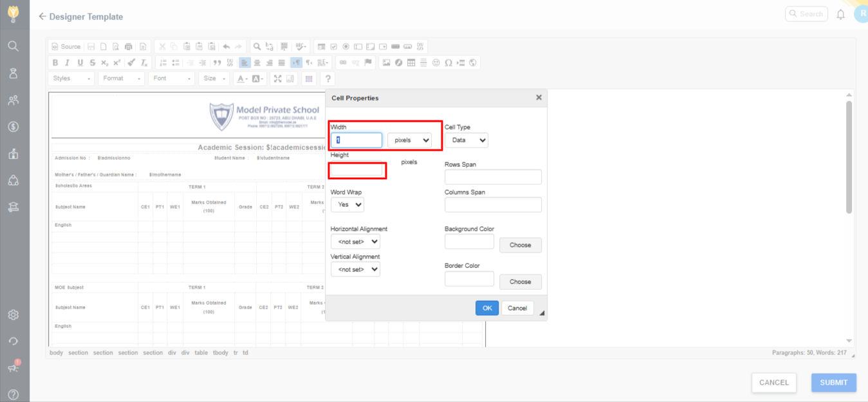868x402 pixels.
Task: Click the editor help question mark icon
Action: [x=328, y=79]
